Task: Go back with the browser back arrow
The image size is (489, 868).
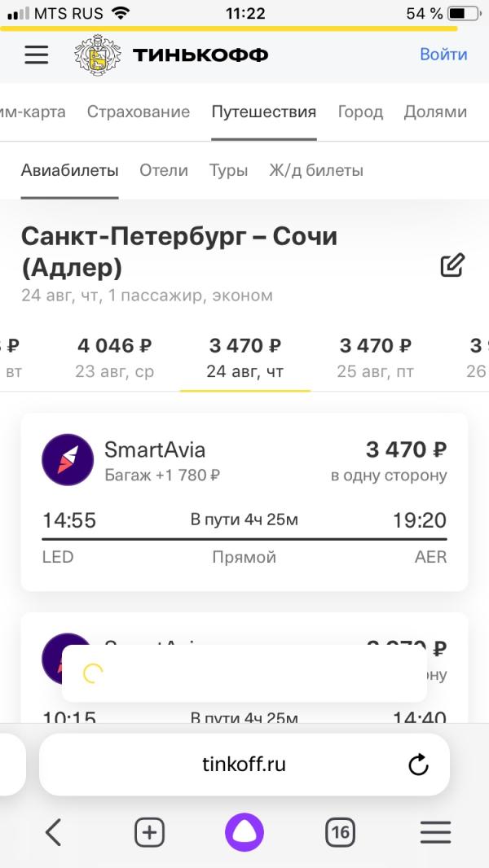Action: 54,832
